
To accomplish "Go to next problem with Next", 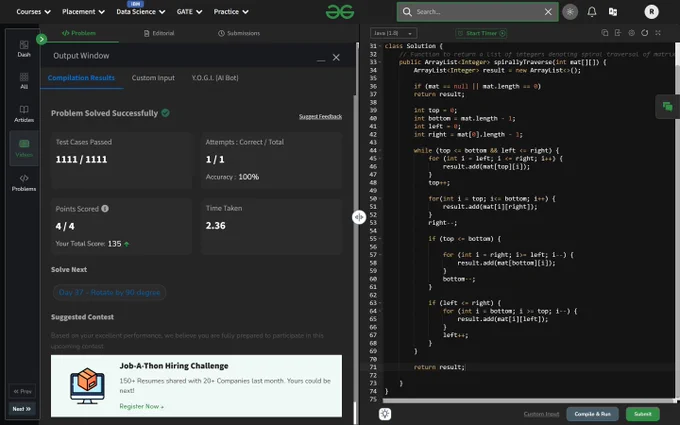I will click(22, 409).
